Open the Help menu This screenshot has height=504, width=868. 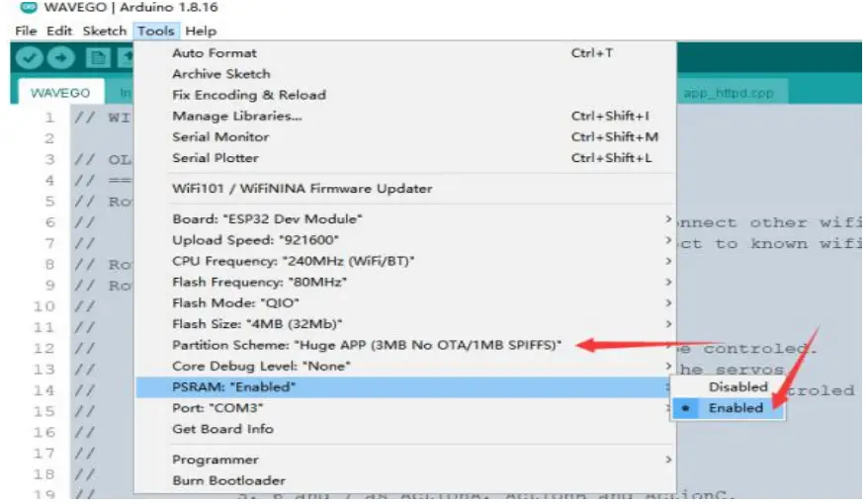201,31
